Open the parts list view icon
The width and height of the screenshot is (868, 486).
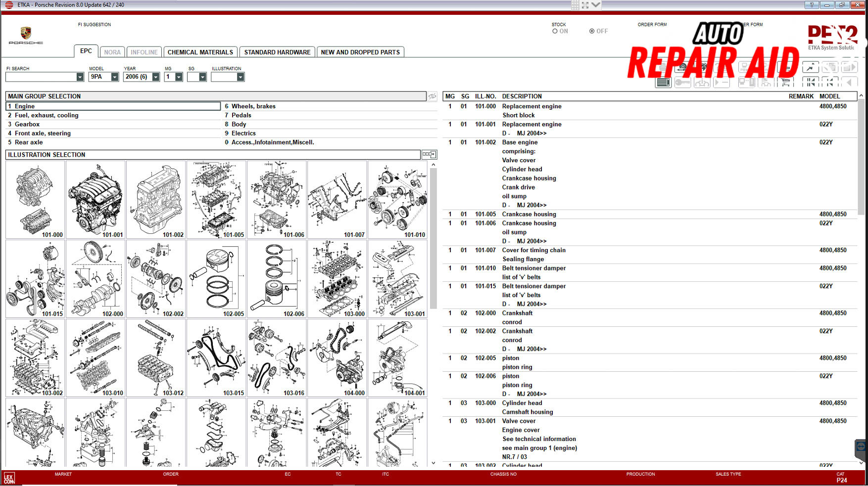663,82
